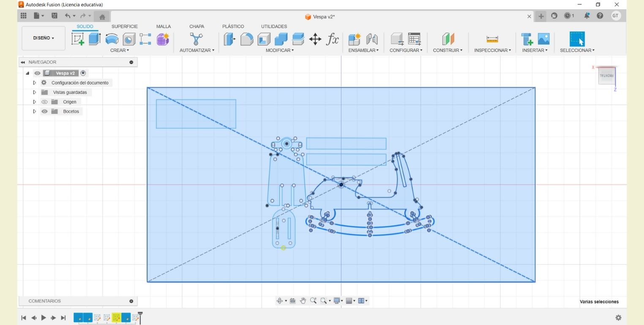Open a new design tab with plus
This screenshot has width=644, height=325.
point(541,16)
